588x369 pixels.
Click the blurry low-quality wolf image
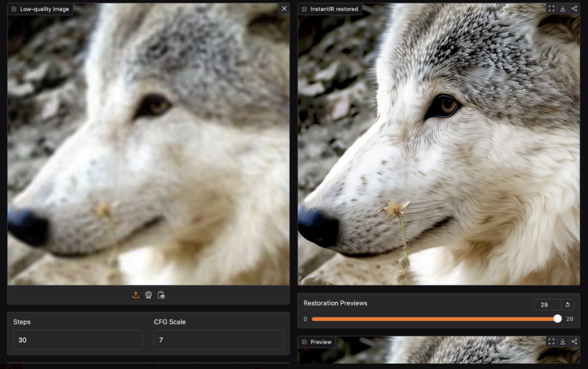pyautogui.click(x=149, y=144)
